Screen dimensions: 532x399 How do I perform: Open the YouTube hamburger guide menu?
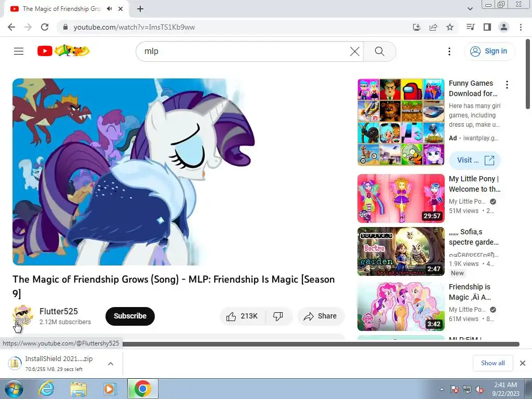[x=19, y=51]
